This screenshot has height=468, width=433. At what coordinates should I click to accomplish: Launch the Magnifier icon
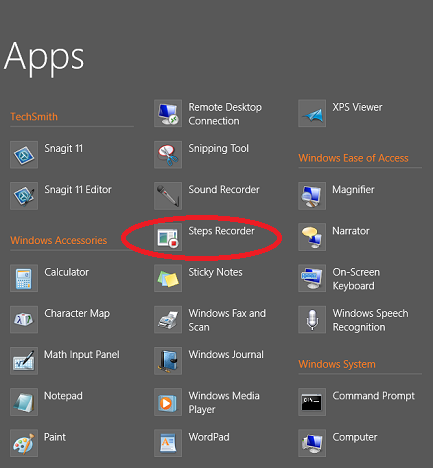312,196
